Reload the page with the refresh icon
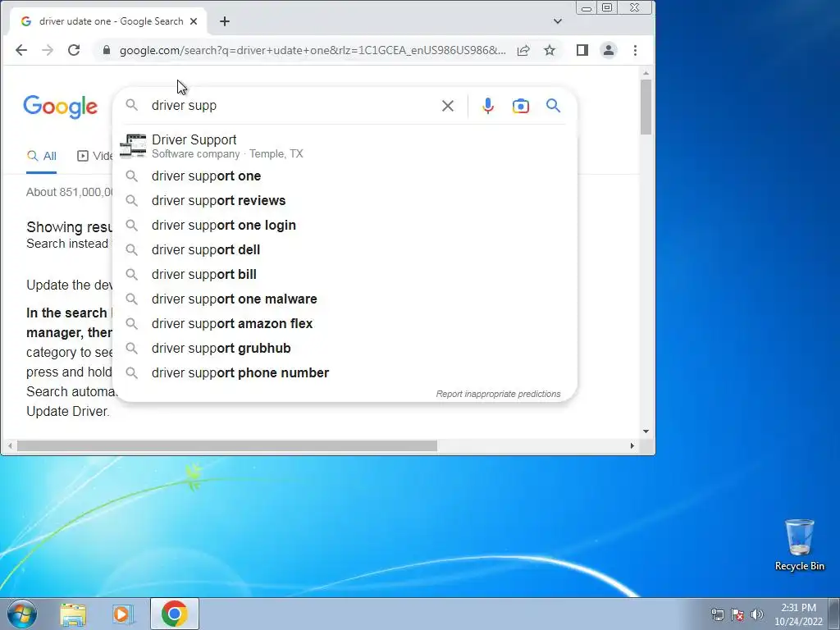Viewport: 840px width, 630px height. tap(74, 50)
